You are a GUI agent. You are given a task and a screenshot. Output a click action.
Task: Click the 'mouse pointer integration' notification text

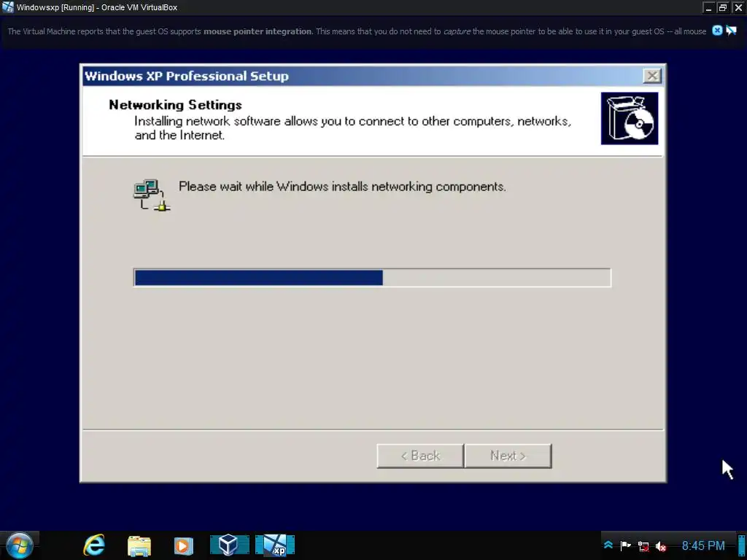(258, 31)
